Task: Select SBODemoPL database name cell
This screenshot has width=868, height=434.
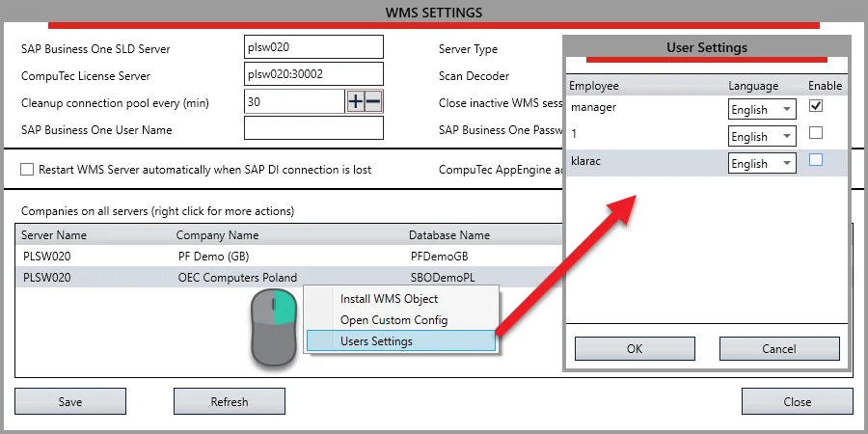Action: (443, 278)
